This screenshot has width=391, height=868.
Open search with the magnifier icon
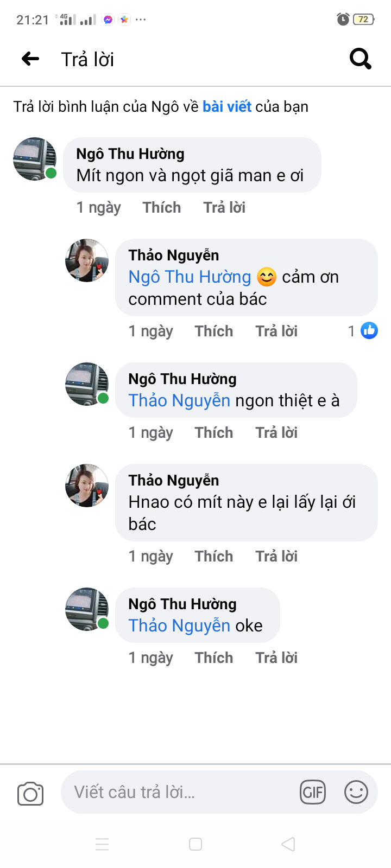point(360,59)
